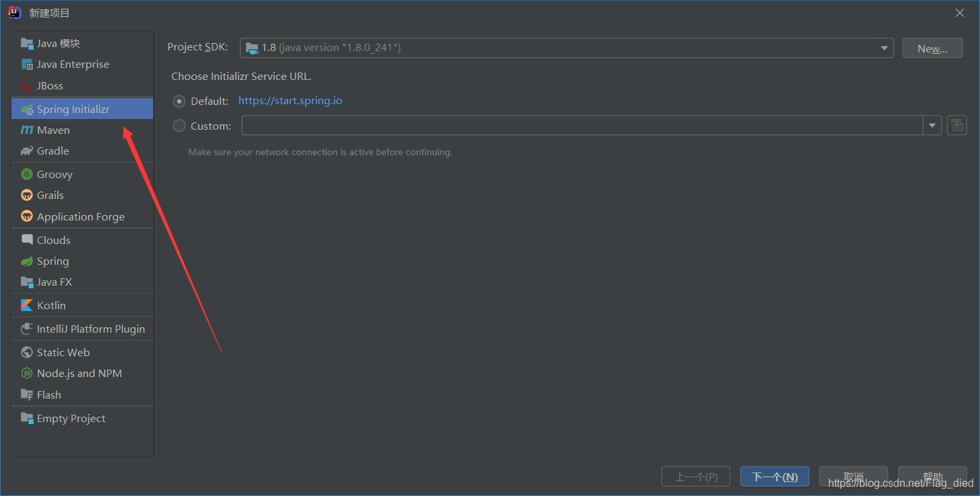Click the 帮助 help button
Screen dimensions: 980x496
pos(932,477)
